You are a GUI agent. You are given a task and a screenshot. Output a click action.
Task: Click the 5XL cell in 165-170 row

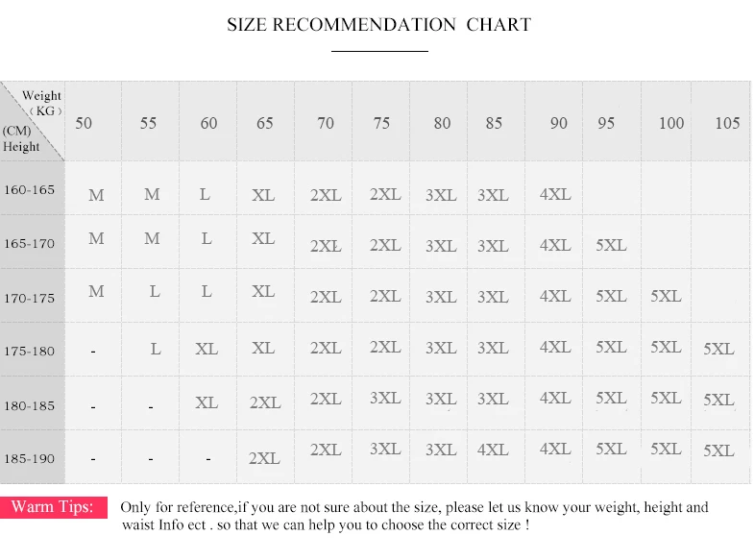click(x=611, y=245)
